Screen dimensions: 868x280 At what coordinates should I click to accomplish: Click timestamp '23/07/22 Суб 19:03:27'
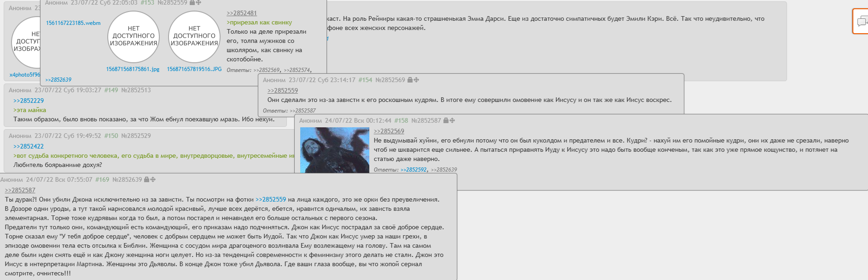68,90
